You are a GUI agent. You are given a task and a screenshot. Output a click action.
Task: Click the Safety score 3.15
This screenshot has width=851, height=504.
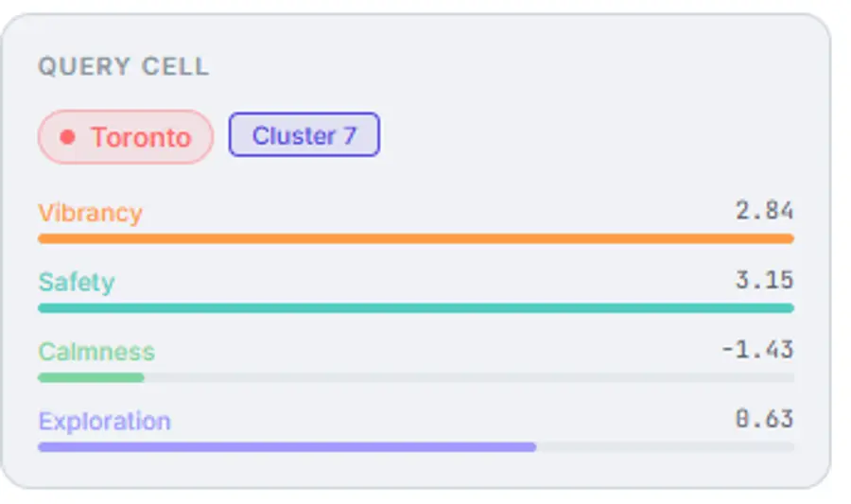coord(764,281)
